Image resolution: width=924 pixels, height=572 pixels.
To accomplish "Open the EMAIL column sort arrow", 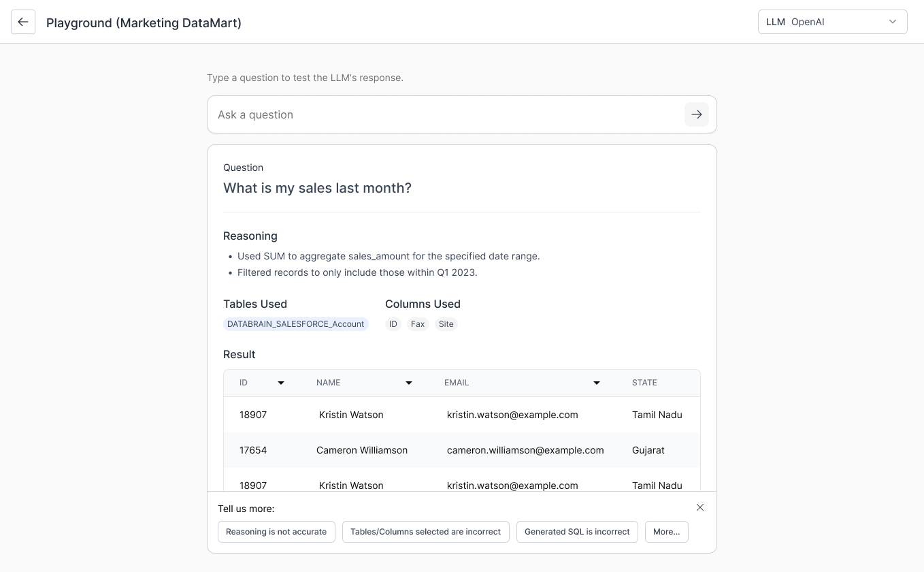I will point(597,383).
